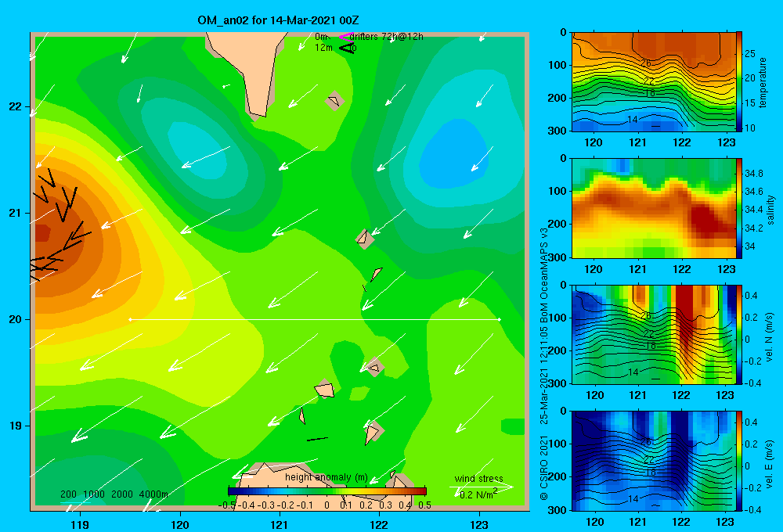Click the '34' tick on salinity color bar
Viewport: 783px width, 532px height.
click(750, 246)
